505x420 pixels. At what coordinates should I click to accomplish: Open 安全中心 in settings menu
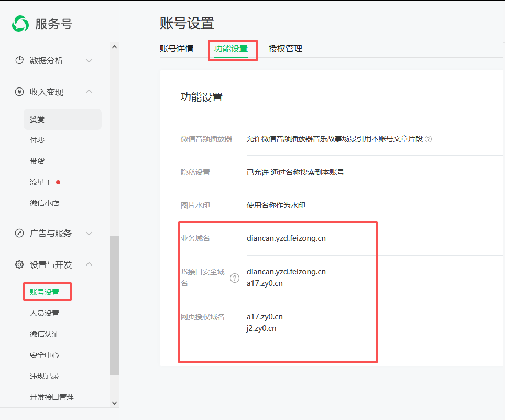tap(45, 355)
